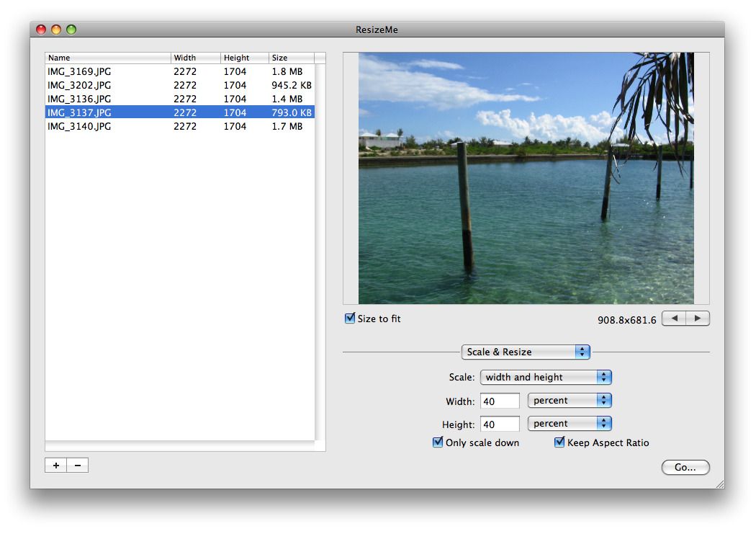Viewport: 756px width, 534px height.
Task: Open the Height percent unit dropdown
Action: pos(570,424)
